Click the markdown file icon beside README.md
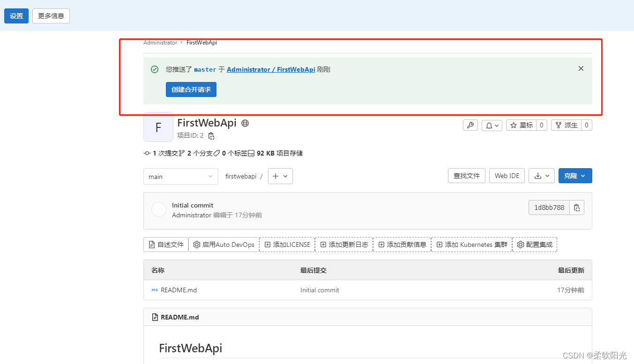Image resolution: width=634 pixels, height=364 pixels. point(155,290)
